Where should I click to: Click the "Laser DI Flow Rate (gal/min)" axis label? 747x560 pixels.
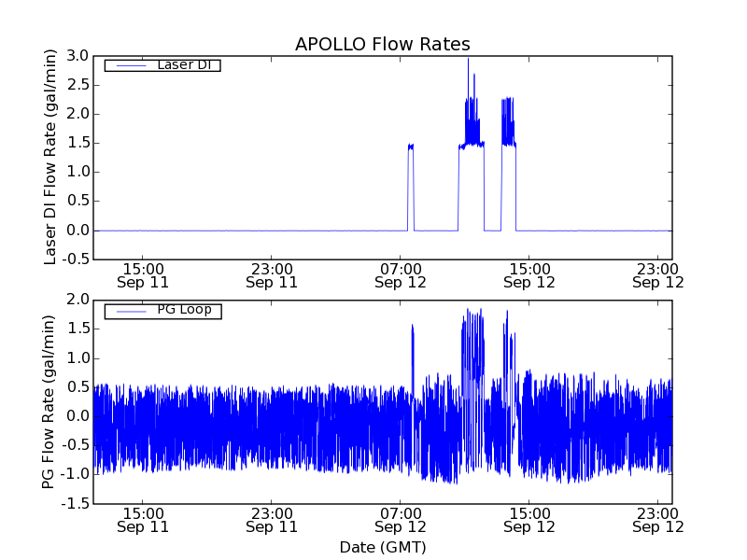(50, 157)
